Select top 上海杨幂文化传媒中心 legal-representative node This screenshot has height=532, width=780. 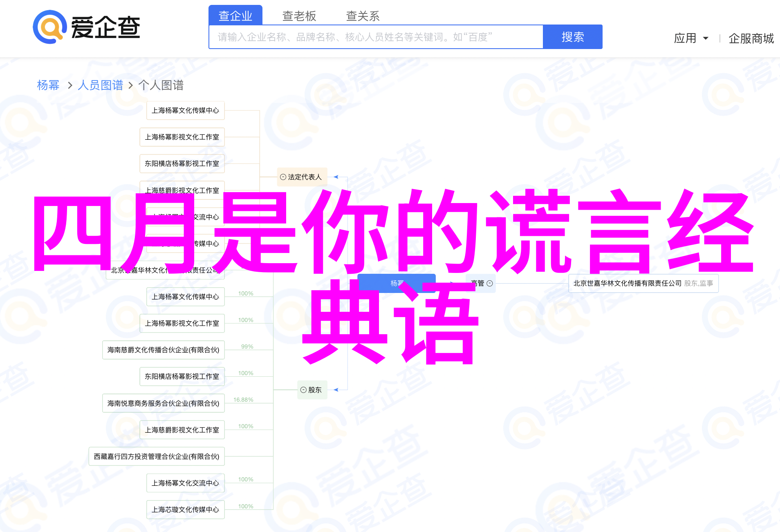pos(186,110)
